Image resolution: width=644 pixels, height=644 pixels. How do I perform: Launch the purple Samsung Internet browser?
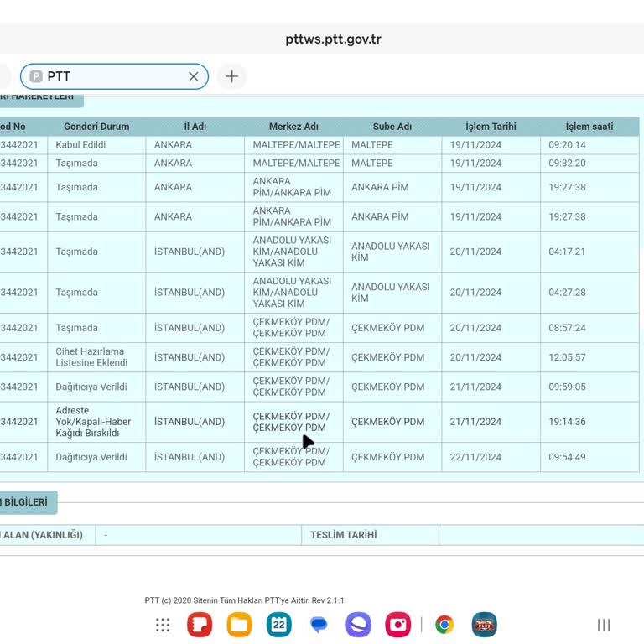(x=358, y=625)
